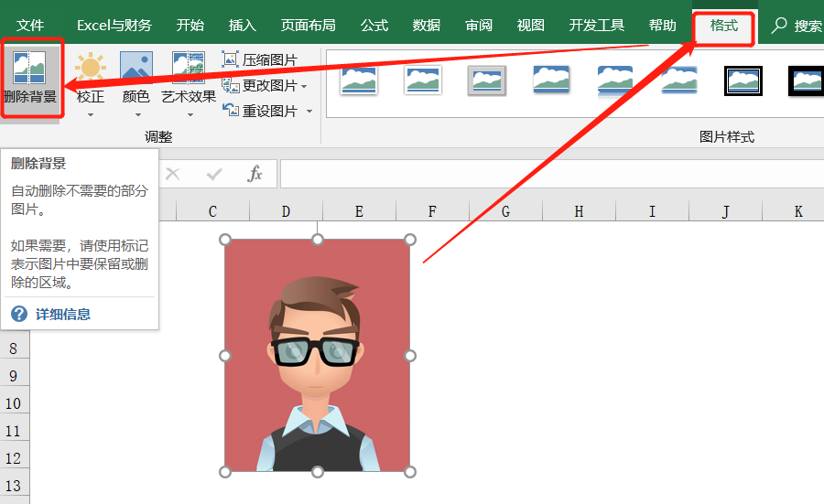Switch to the 帮助 tab
This screenshot has width=824, height=504.
coord(662,26)
